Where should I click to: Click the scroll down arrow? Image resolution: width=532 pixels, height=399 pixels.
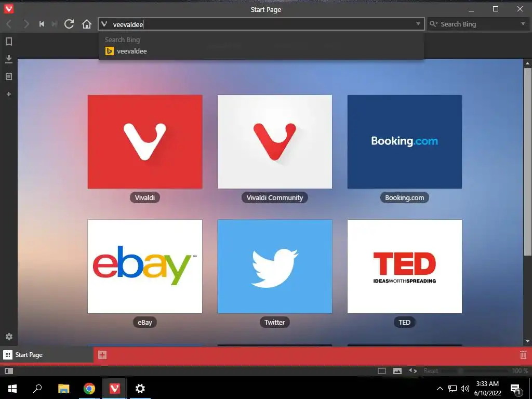coord(527,341)
